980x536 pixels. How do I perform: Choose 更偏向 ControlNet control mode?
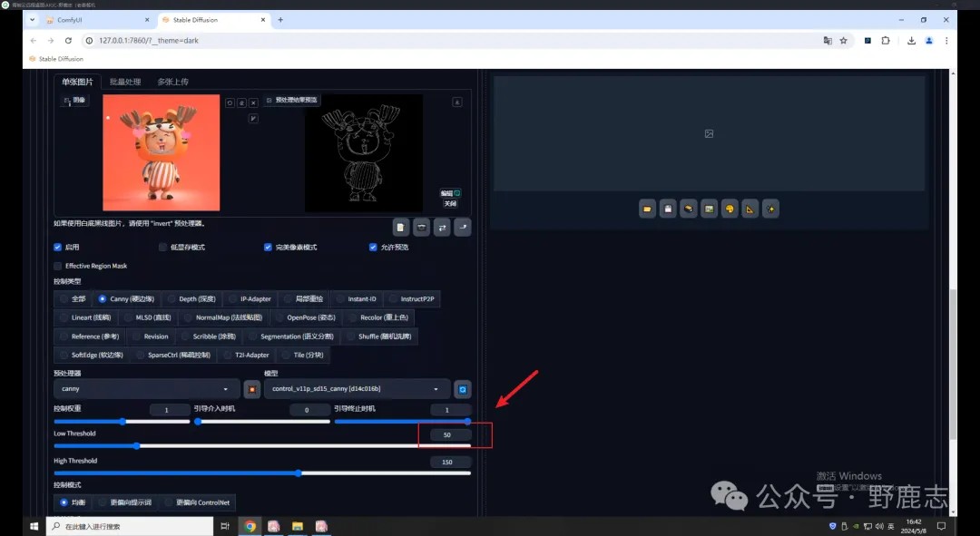[x=197, y=502]
